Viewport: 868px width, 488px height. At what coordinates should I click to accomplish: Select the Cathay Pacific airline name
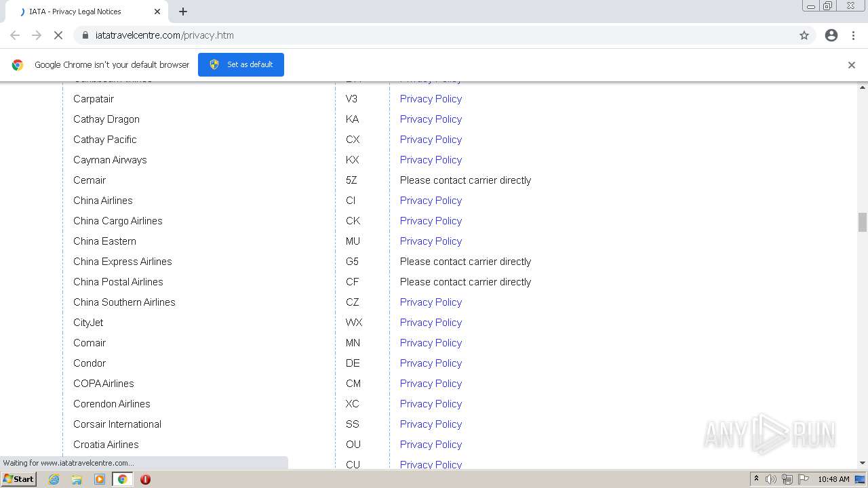105,140
